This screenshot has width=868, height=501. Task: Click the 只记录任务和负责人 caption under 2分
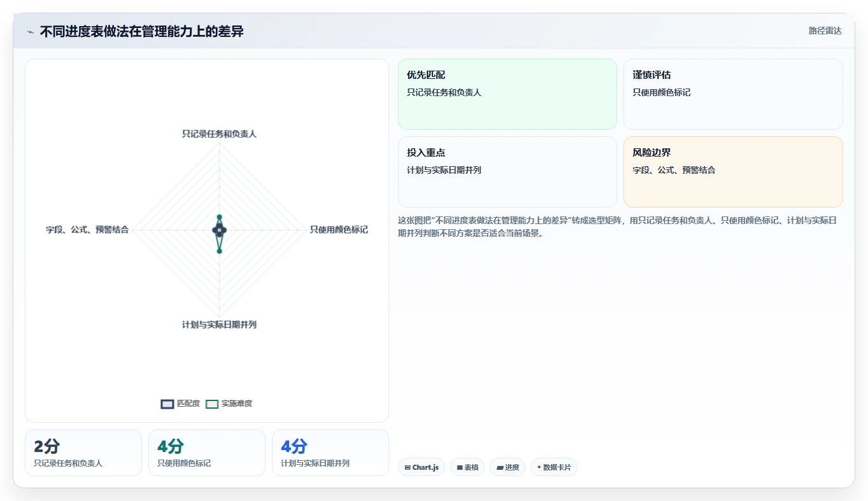pos(68,463)
